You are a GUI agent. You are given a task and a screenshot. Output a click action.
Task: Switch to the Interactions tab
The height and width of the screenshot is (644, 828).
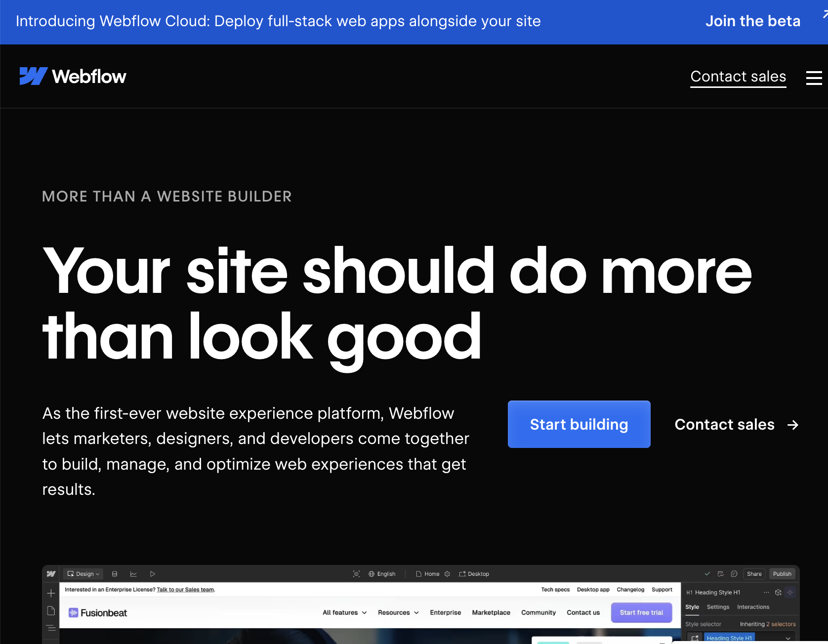coord(753,607)
